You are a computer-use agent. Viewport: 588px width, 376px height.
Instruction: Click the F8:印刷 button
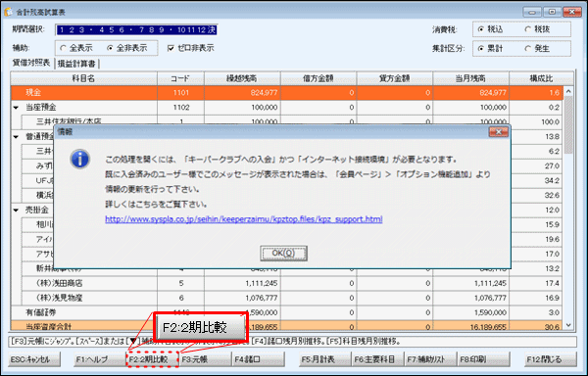484,359
